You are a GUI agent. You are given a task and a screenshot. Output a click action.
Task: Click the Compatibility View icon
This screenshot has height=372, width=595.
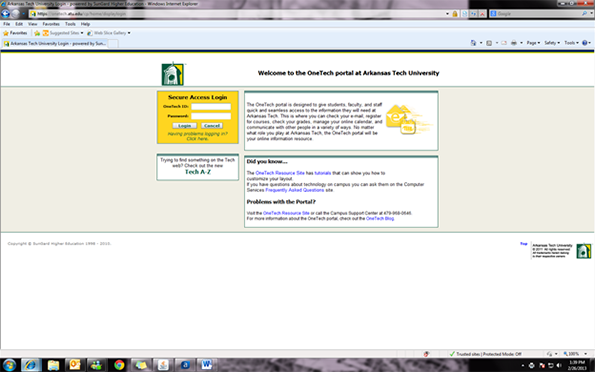click(464, 14)
